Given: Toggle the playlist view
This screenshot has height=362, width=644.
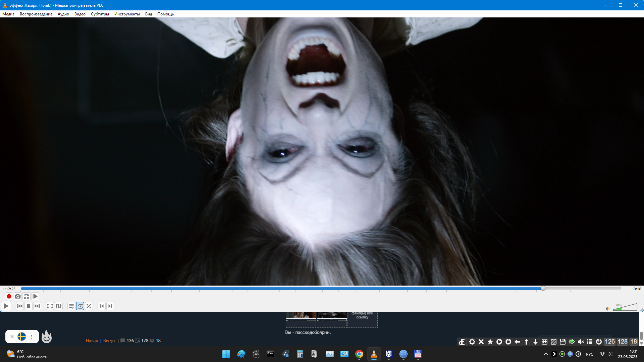Looking at the screenshot, I should click(x=71, y=306).
